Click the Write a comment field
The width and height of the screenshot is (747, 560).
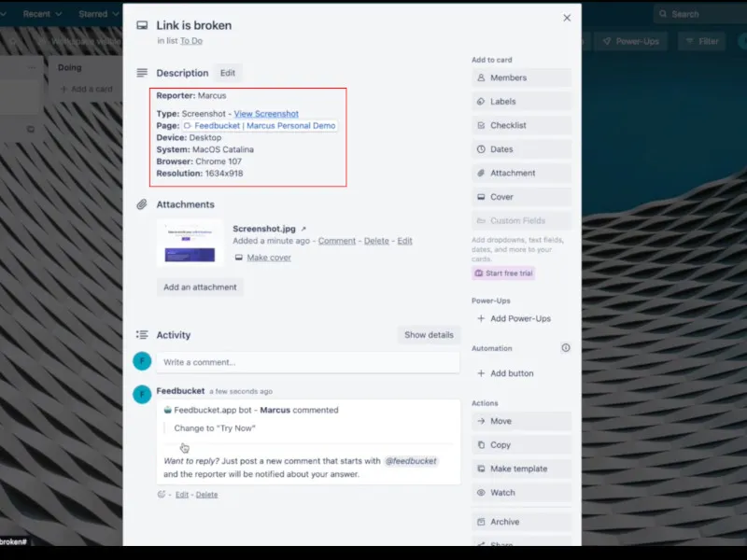tap(307, 362)
